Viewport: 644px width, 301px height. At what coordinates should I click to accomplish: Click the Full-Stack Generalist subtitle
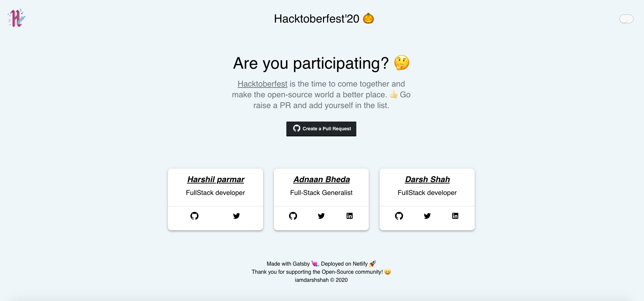pyautogui.click(x=321, y=193)
